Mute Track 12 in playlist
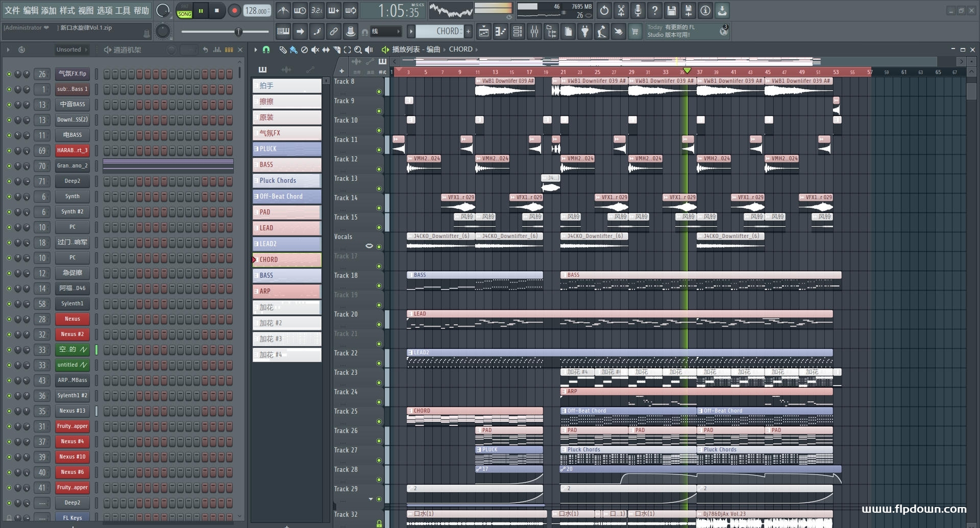 379,169
